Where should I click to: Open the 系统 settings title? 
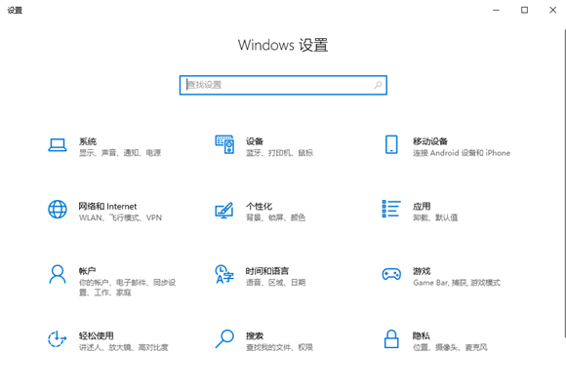pos(88,141)
